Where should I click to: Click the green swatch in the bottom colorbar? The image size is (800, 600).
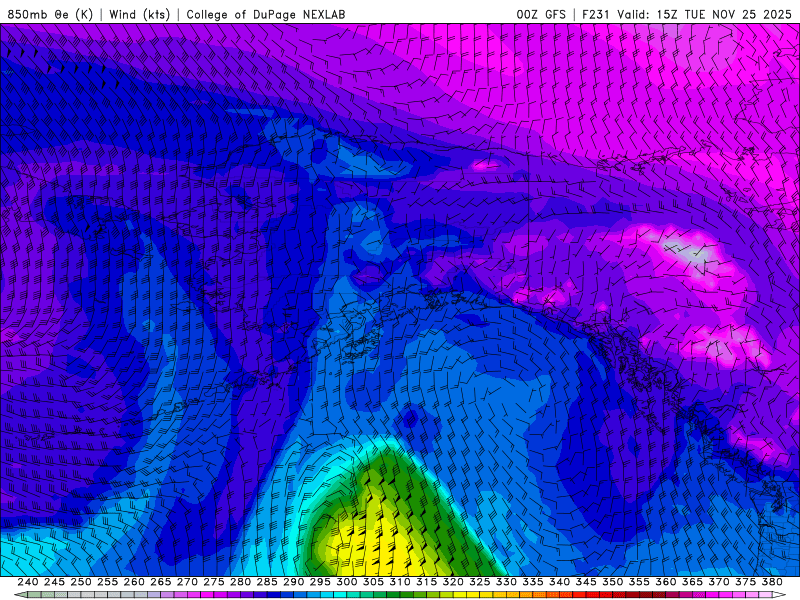click(x=393, y=595)
